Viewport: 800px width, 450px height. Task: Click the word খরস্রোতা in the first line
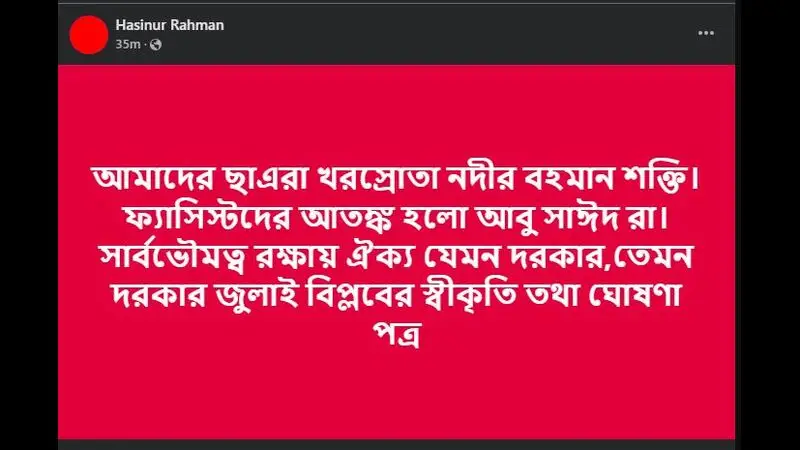tap(378, 179)
